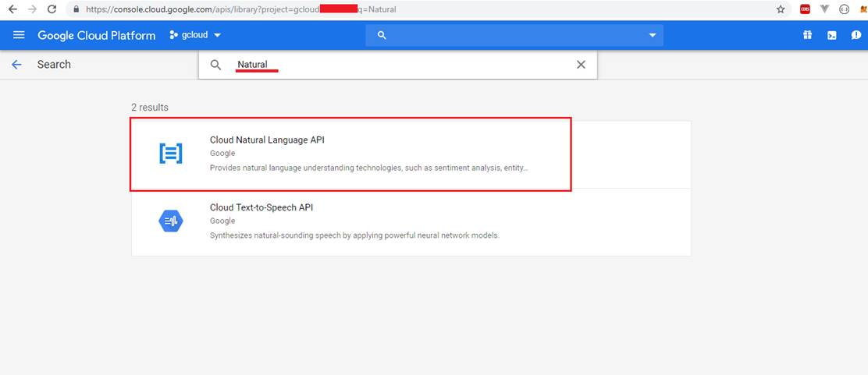Image resolution: width=868 pixels, height=375 pixels.
Task: Focus the top blue products search field
Action: click(514, 35)
